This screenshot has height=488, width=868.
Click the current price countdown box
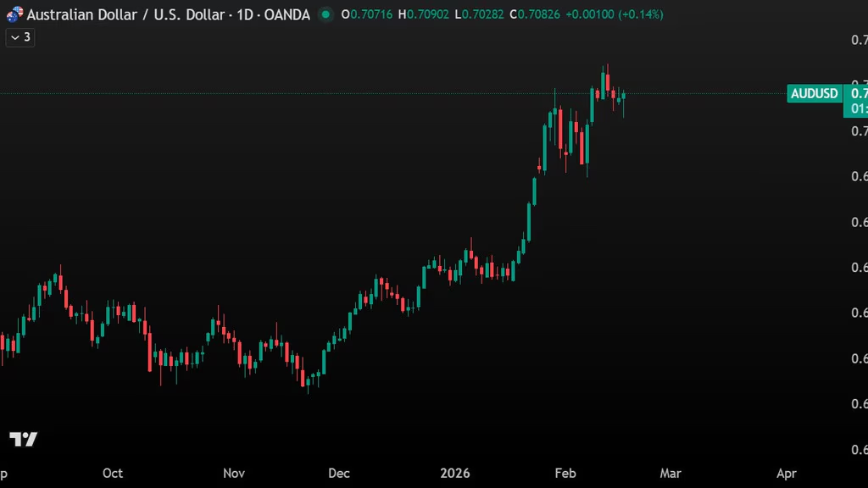pyautogui.click(x=855, y=108)
